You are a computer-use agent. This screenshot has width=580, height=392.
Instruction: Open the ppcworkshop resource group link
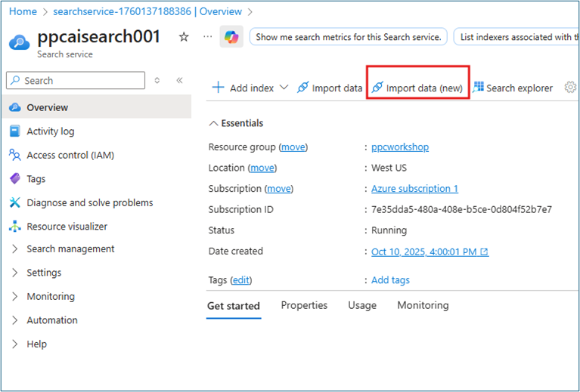pyautogui.click(x=400, y=147)
